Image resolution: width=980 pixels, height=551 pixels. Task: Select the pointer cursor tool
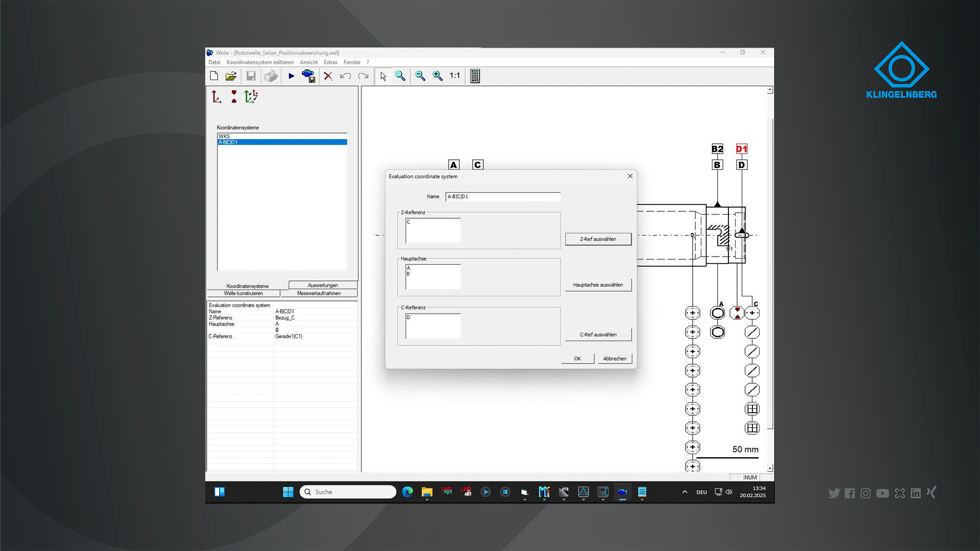pyautogui.click(x=383, y=76)
